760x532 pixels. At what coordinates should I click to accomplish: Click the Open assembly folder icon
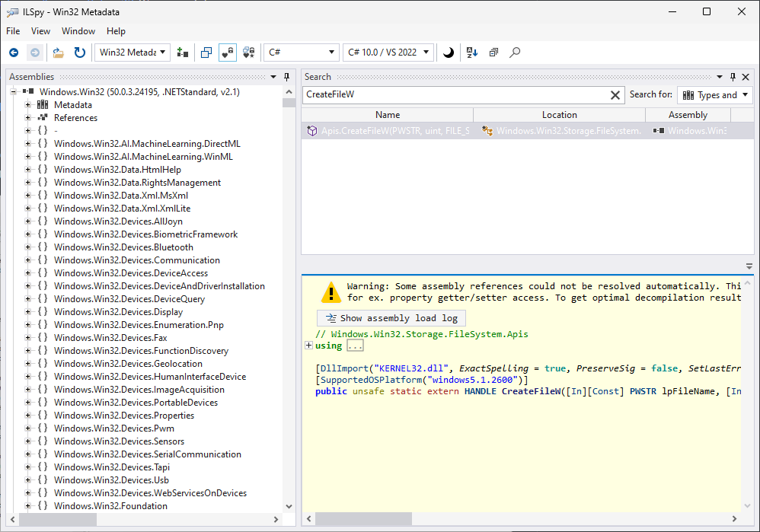coord(58,53)
